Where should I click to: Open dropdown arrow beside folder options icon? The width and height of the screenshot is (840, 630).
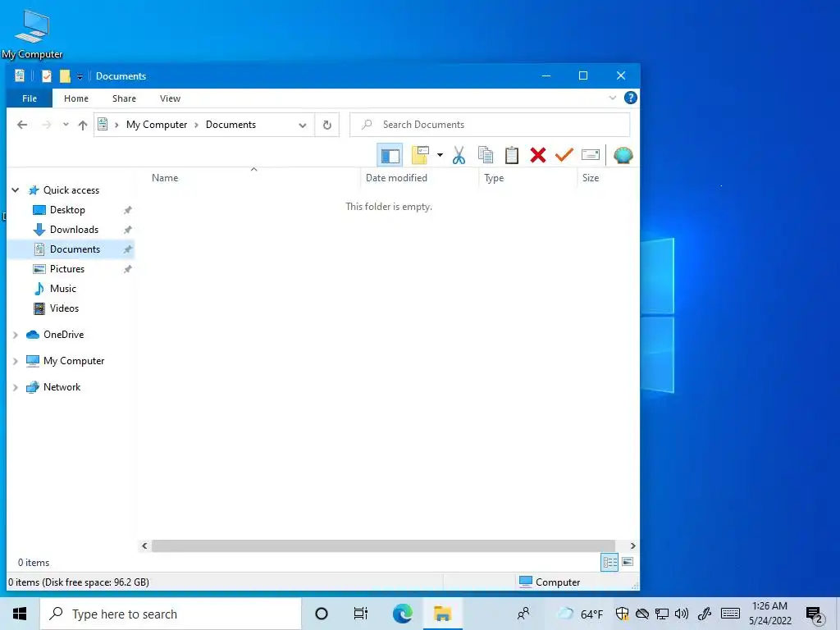pyautogui.click(x=440, y=155)
